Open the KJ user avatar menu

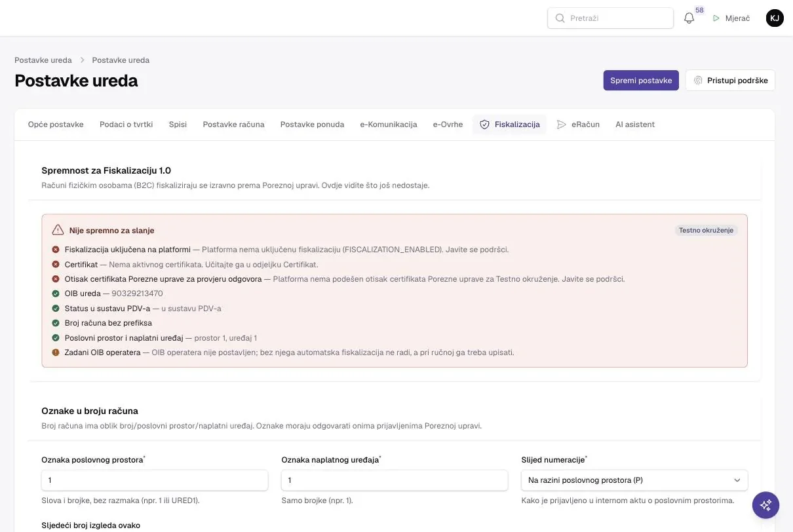pos(775,18)
